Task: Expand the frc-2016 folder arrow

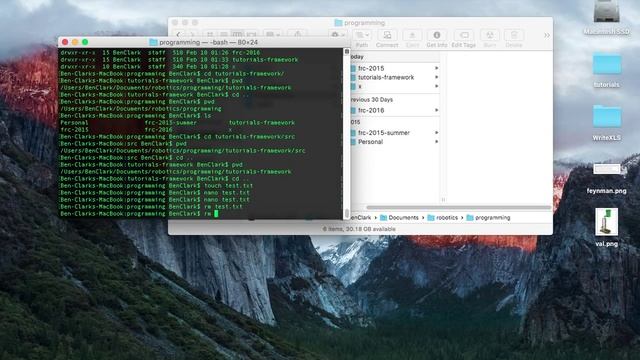Action: tap(436, 110)
